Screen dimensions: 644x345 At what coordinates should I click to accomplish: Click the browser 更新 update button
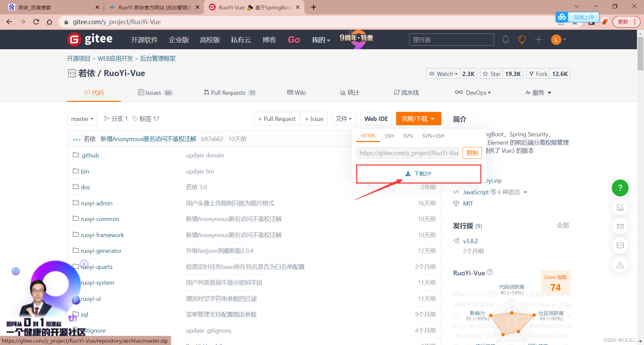pos(626,22)
